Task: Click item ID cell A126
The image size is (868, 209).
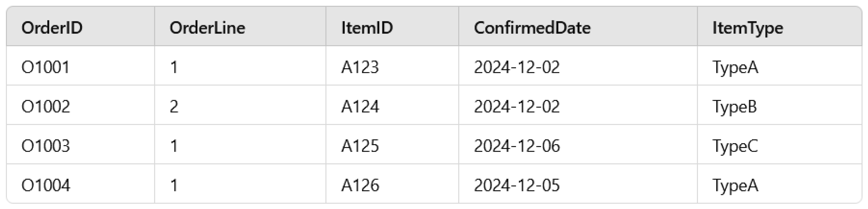Action: pos(360,185)
